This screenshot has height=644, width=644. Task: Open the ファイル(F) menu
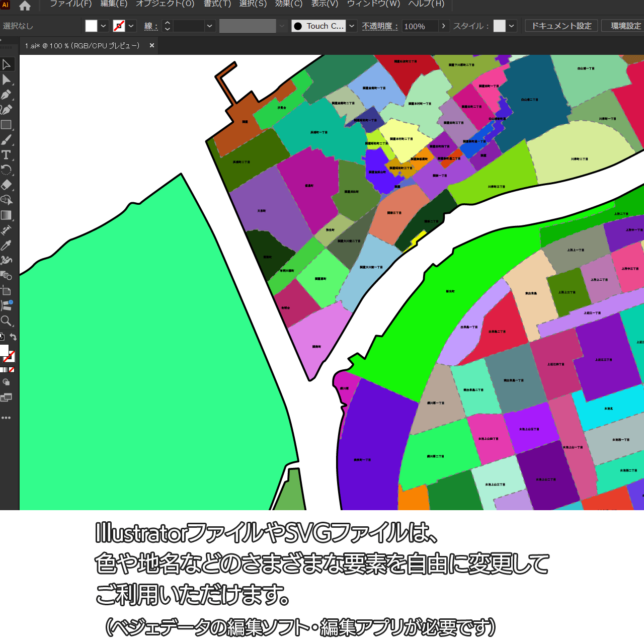70,4
